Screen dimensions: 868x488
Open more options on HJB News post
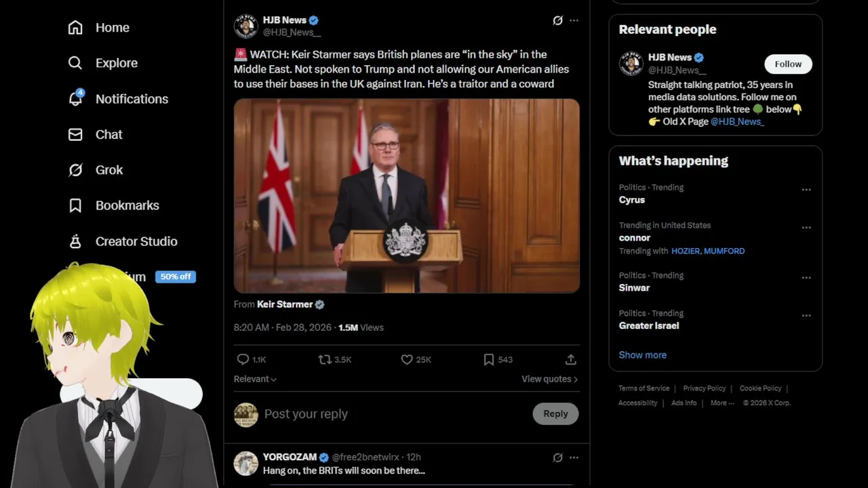click(574, 20)
